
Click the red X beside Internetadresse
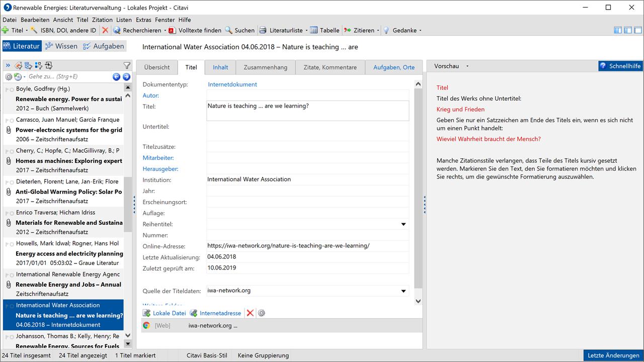[x=250, y=313]
